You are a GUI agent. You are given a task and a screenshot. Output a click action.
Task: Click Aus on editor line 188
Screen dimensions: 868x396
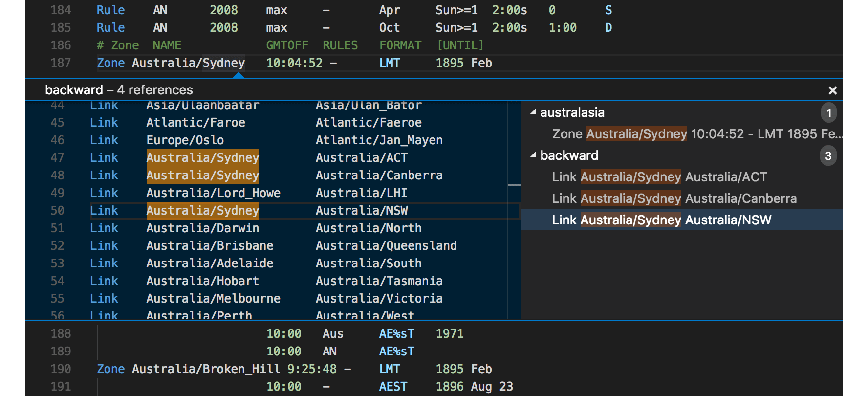pos(333,334)
